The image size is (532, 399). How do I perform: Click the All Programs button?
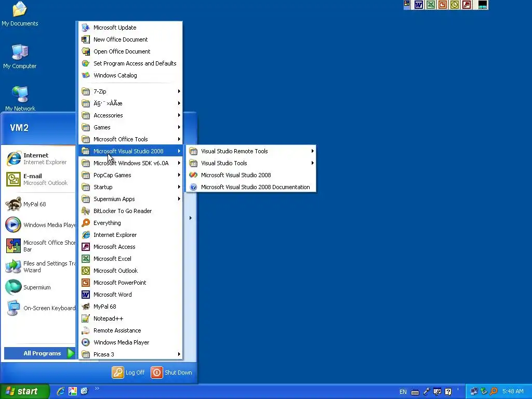coord(39,353)
